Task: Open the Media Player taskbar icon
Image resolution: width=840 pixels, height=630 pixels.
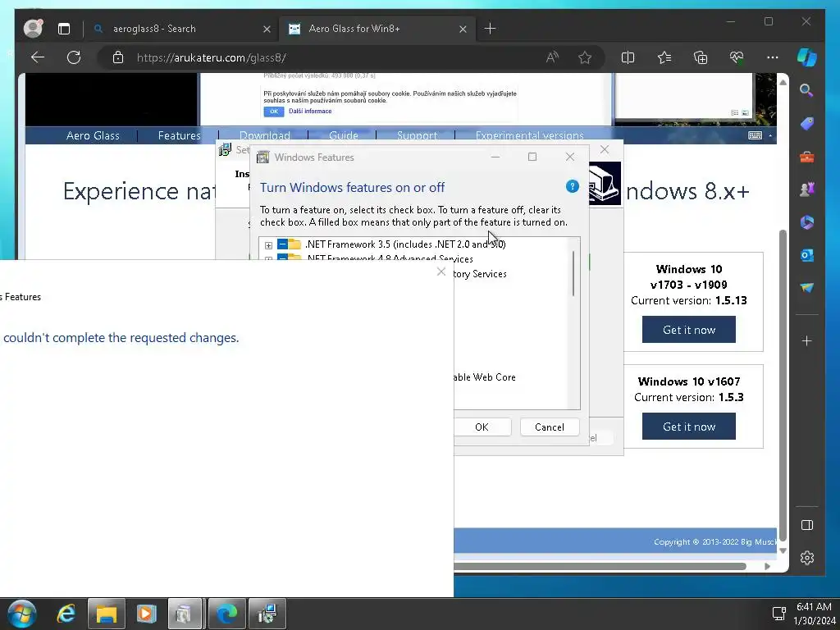Action: (x=146, y=614)
